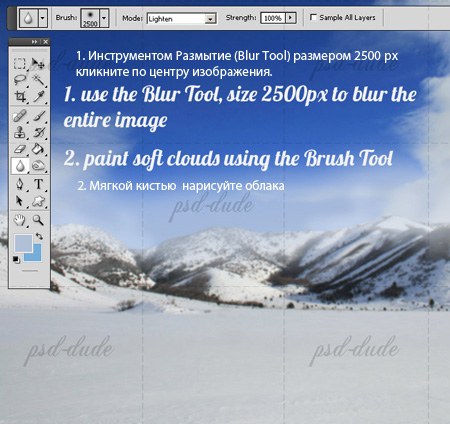Viewport: 450px width, 424px height.
Task: Click the foreground color swatch
Action: point(23,243)
